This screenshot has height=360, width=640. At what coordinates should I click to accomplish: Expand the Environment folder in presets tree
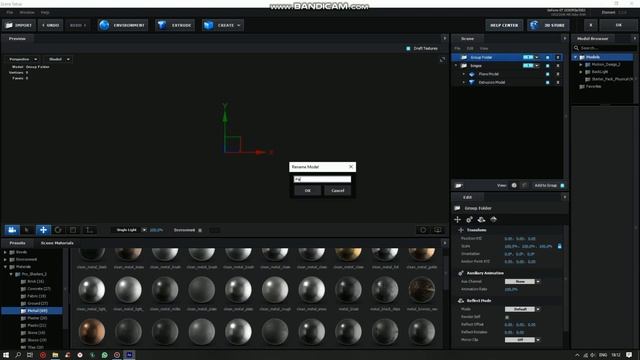coord(5,260)
